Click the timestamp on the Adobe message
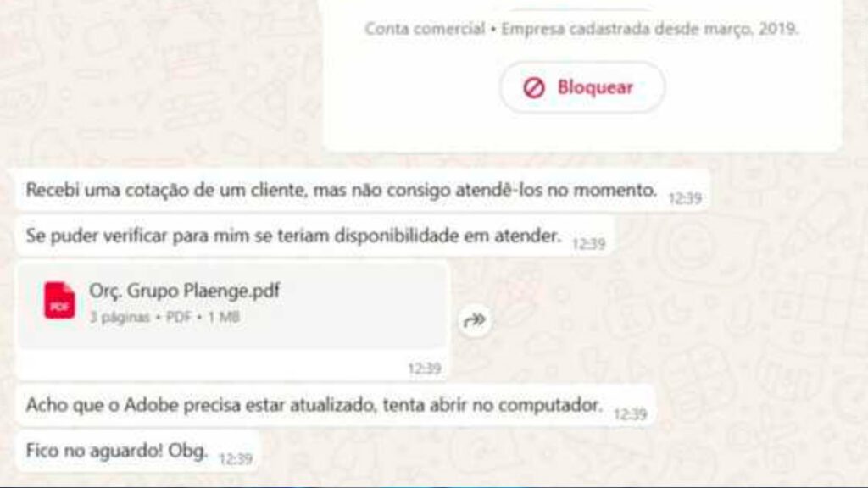The height and width of the screenshot is (488, 868). 631,413
